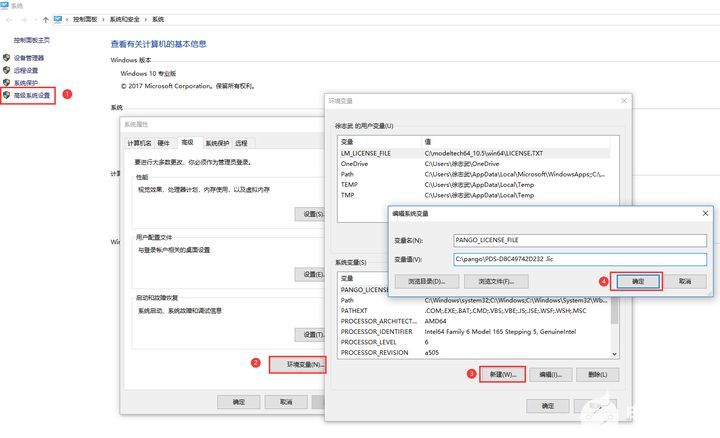This screenshot has height=438, width=720.
Task: Select Path row in user variables list
Action: coord(475,174)
